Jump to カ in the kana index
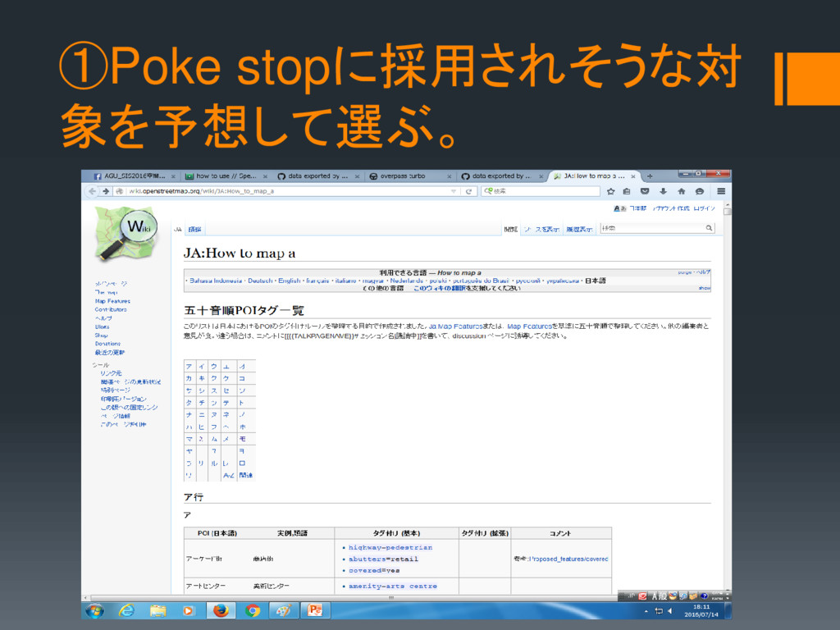 point(189,379)
